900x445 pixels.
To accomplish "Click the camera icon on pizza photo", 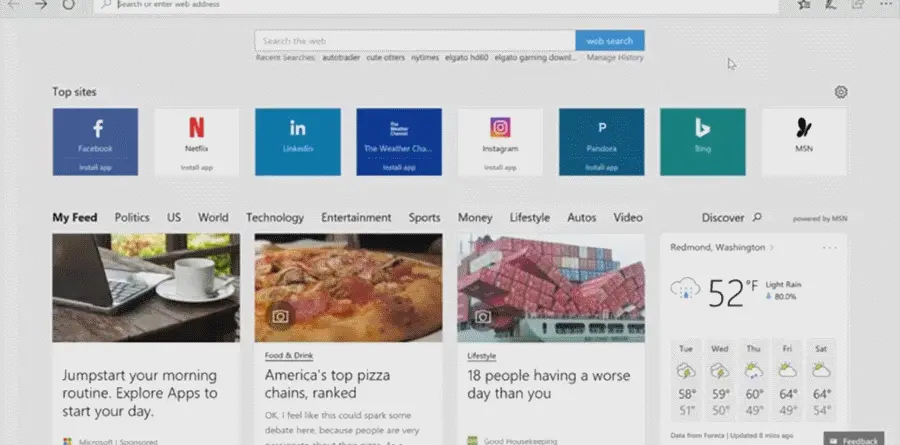I will (280, 316).
